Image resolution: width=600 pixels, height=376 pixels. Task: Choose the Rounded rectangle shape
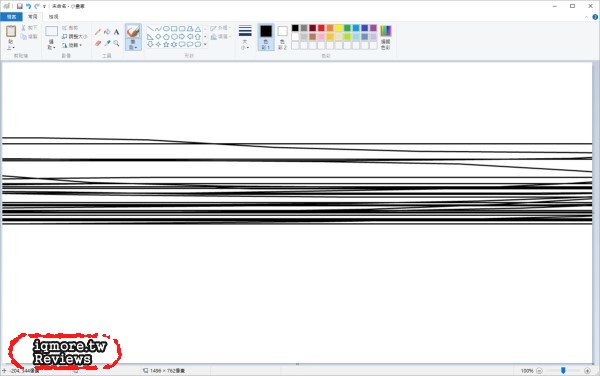coord(182,29)
